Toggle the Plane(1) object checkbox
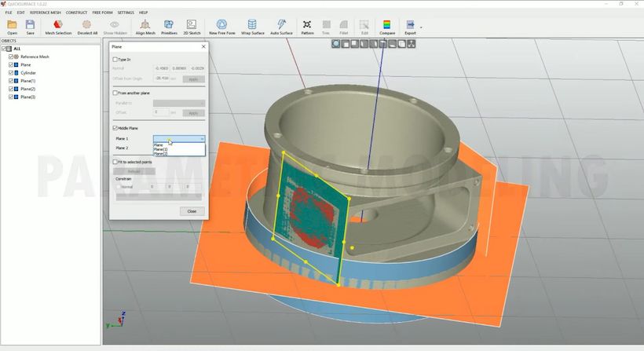The image size is (644, 351). (x=11, y=81)
